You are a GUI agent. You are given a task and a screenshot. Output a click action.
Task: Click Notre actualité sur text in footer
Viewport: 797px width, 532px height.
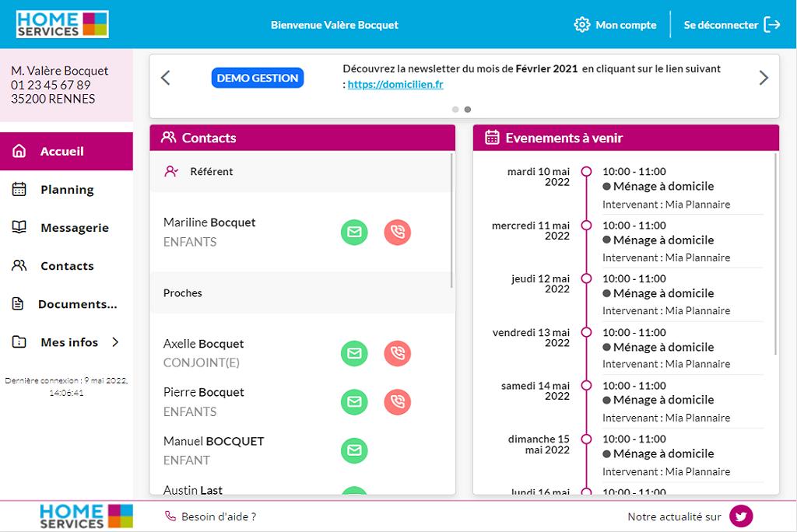pos(675,516)
